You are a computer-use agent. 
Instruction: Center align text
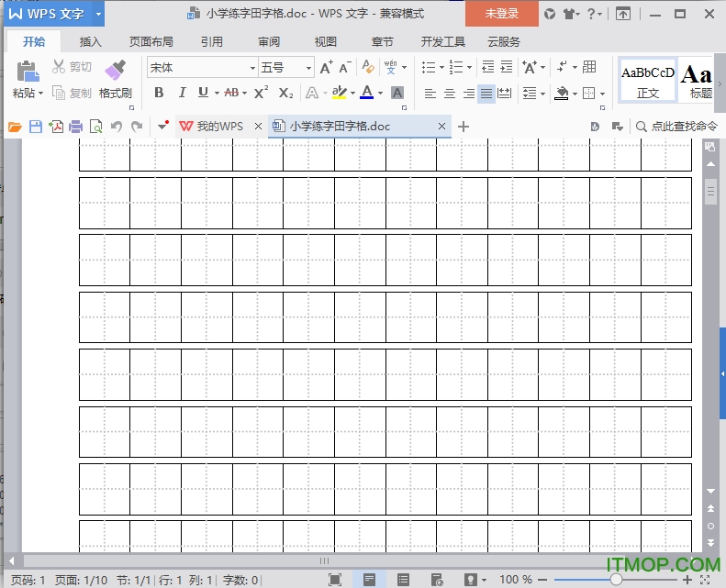(449, 94)
